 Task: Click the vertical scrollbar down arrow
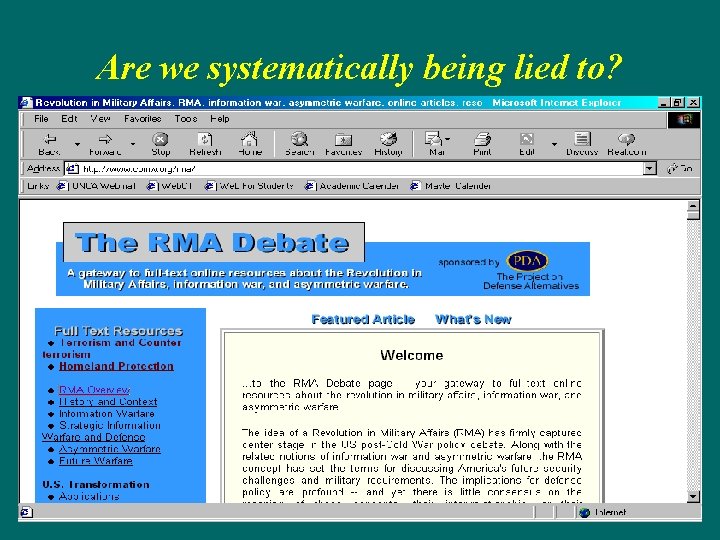(693, 496)
